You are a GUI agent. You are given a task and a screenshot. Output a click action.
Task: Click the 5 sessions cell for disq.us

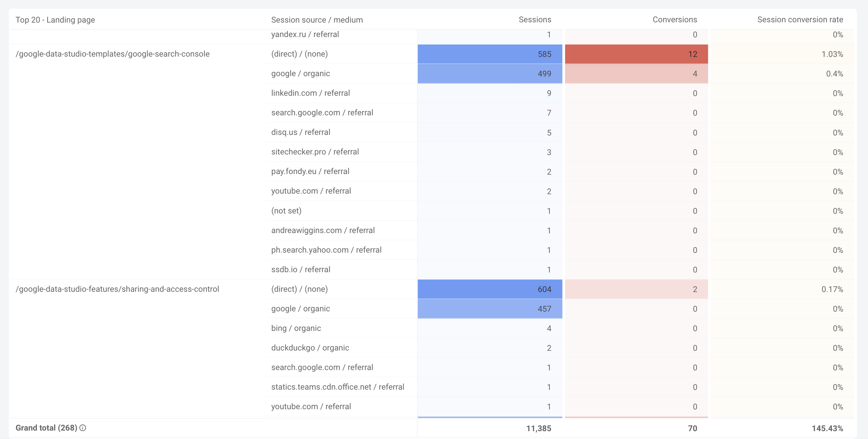point(490,132)
